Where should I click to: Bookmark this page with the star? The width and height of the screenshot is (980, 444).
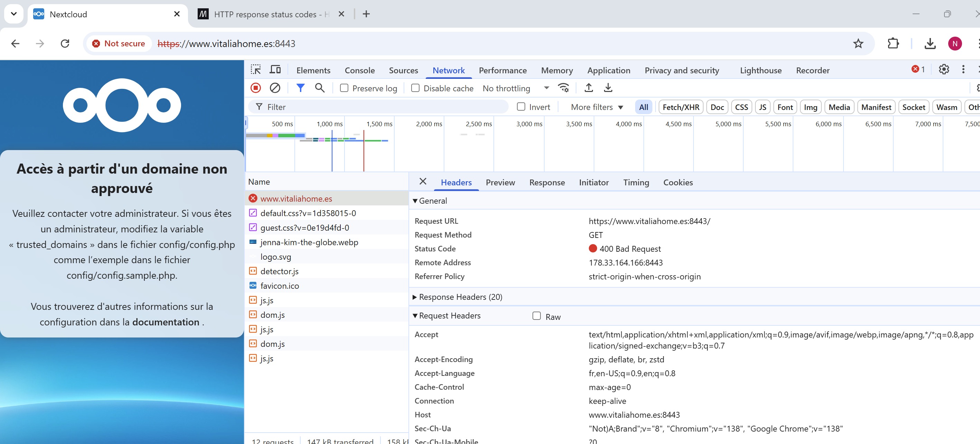tap(858, 44)
